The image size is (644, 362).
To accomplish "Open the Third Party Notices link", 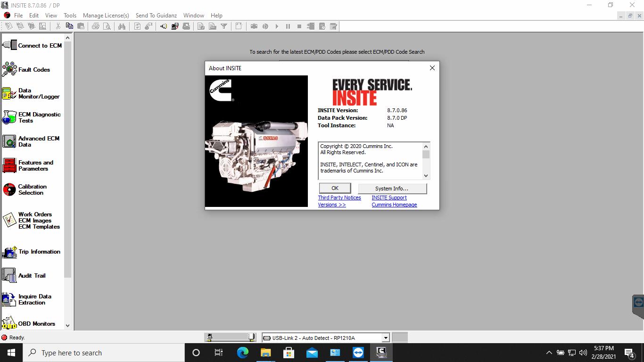I will [x=339, y=197].
